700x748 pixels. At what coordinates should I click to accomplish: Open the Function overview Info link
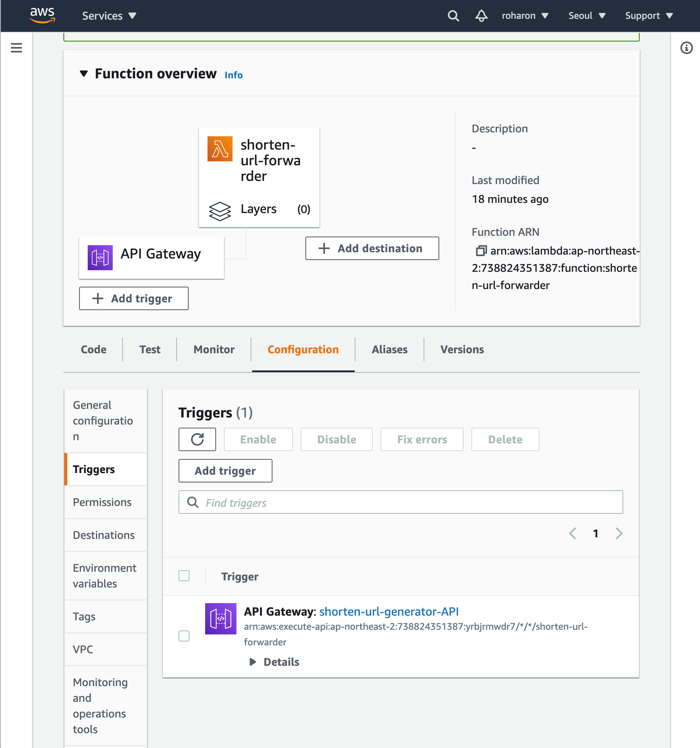pyautogui.click(x=234, y=75)
